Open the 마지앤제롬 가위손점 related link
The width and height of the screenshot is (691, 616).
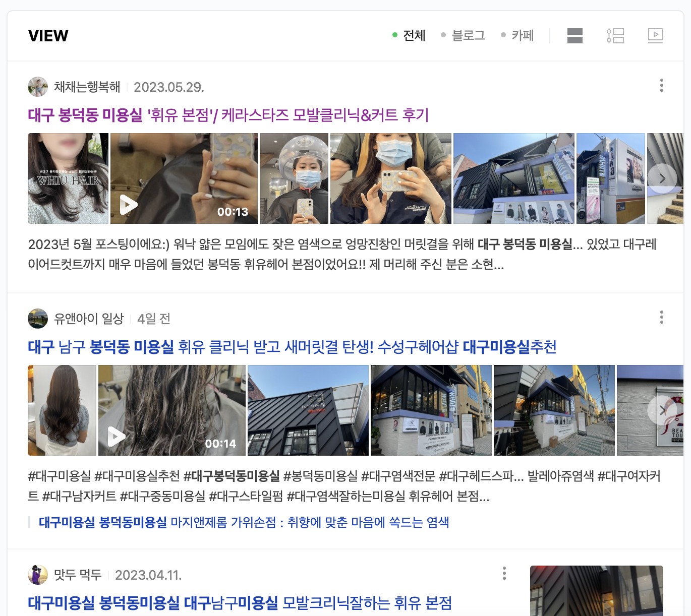pos(244,522)
